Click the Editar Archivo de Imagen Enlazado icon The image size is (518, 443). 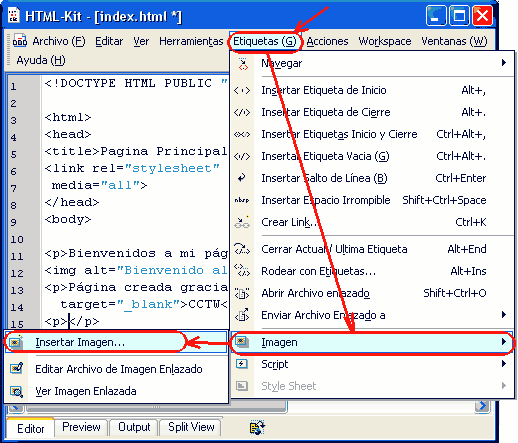pos(16,368)
